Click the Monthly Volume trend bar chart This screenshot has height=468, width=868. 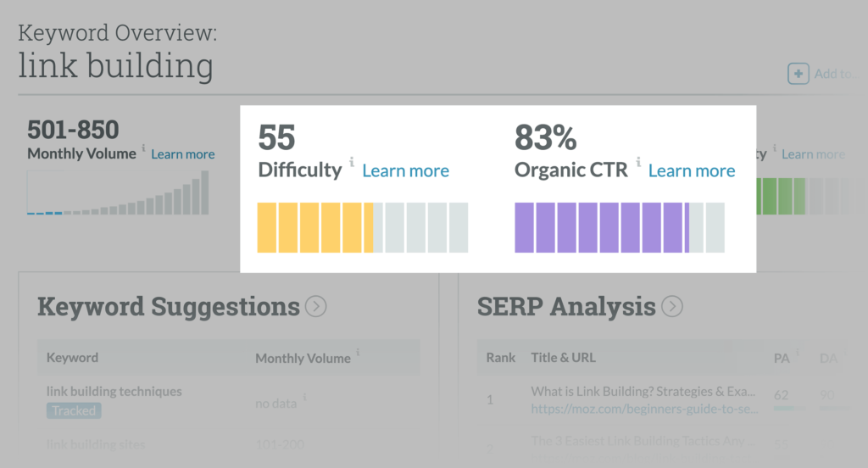(x=118, y=194)
